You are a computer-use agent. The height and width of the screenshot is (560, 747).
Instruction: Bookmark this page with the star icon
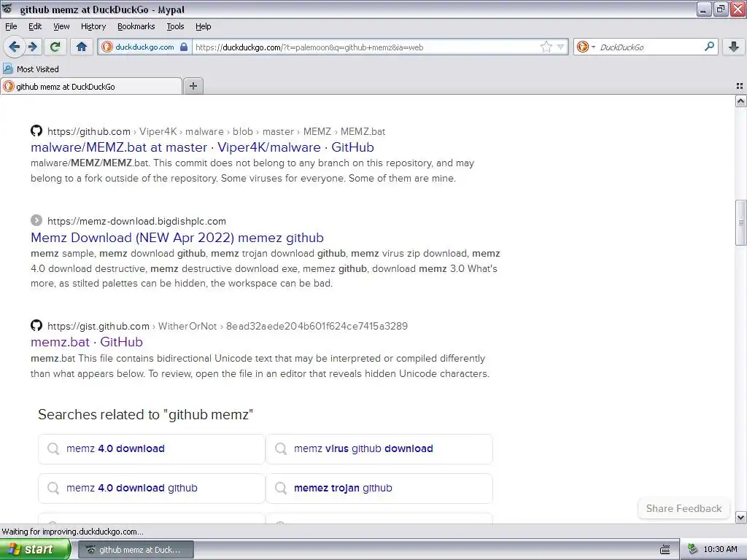tap(546, 47)
